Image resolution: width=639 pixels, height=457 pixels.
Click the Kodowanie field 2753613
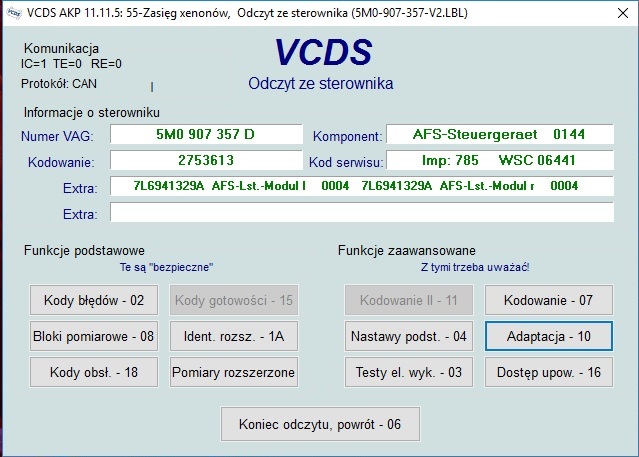tap(206, 160)
